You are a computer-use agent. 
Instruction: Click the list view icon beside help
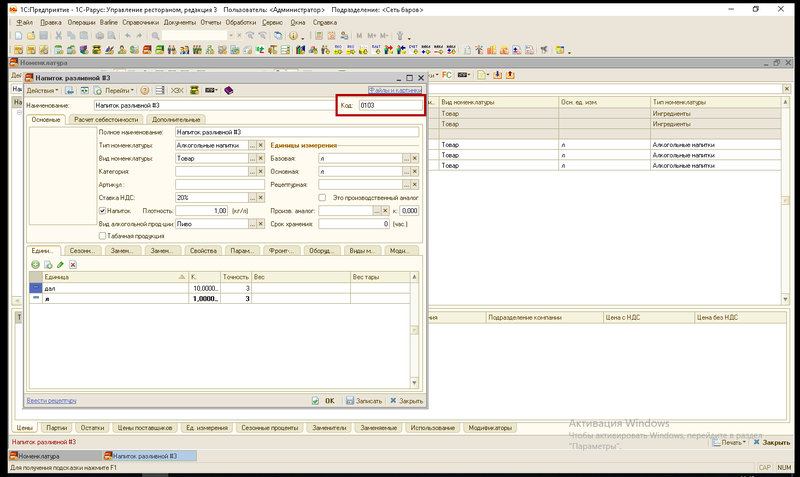[160, 90]
